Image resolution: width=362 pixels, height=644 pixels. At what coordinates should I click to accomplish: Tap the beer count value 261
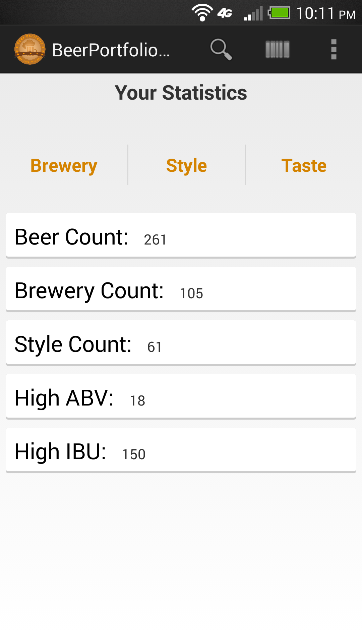point(155,239)
